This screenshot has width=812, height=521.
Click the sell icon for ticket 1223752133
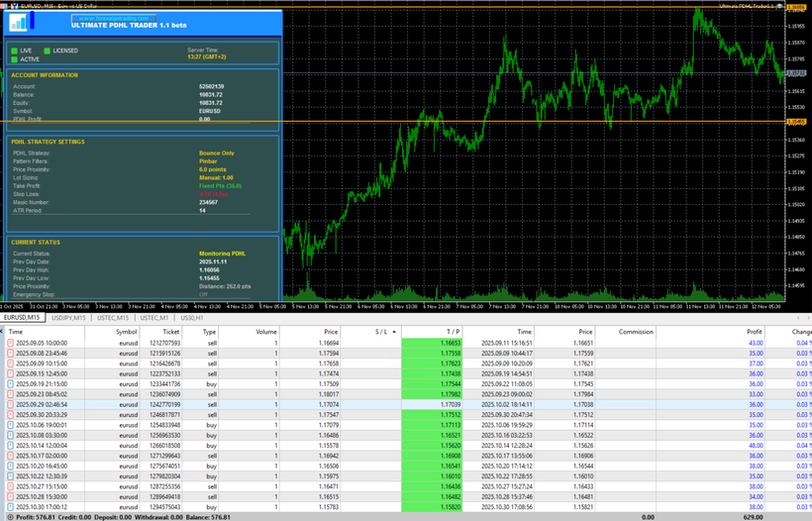click(x=10, y=374)
